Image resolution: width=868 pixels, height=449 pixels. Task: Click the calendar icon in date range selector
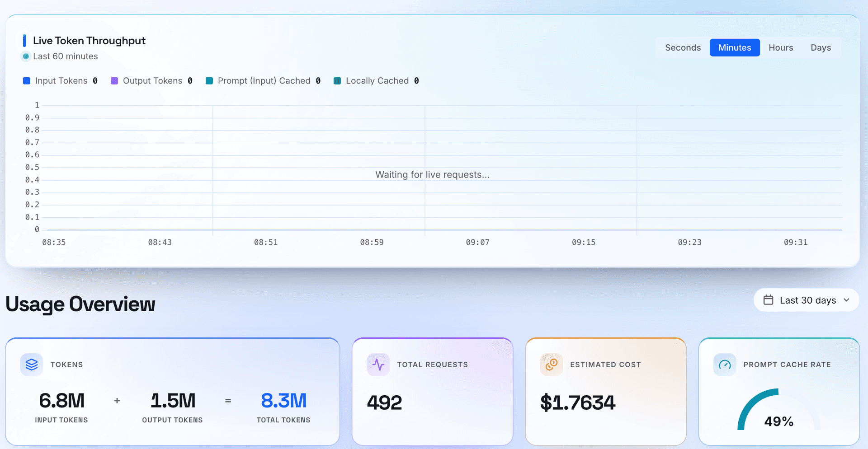(x=769, y=300)
